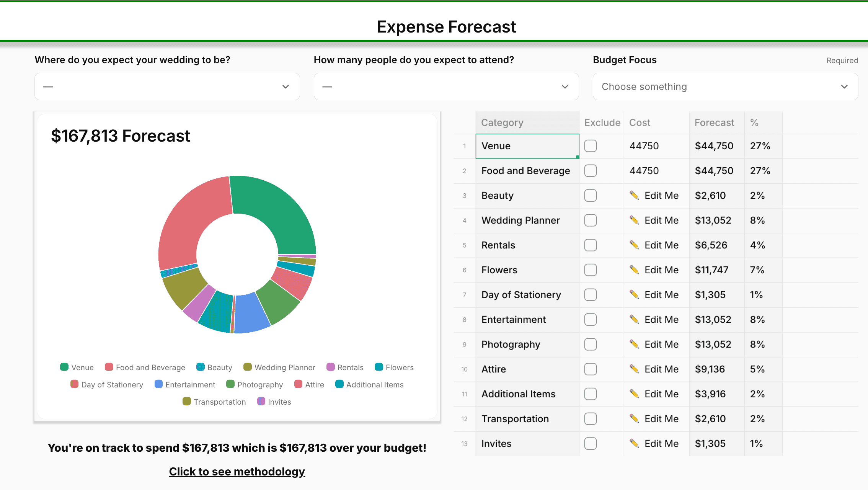
Task: Tick the Exclude checkbox for Transportation
Action: click(591, 419)
